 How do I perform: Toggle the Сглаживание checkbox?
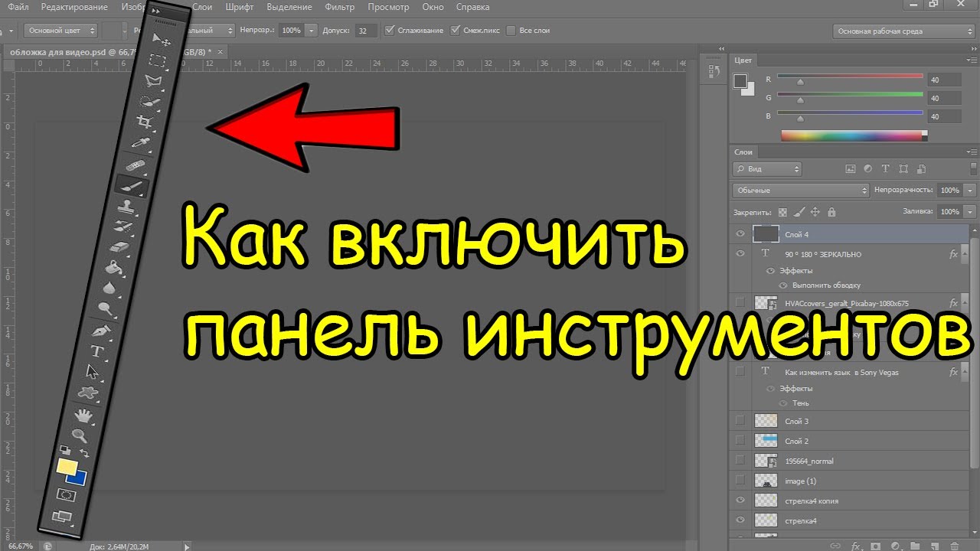390,31
